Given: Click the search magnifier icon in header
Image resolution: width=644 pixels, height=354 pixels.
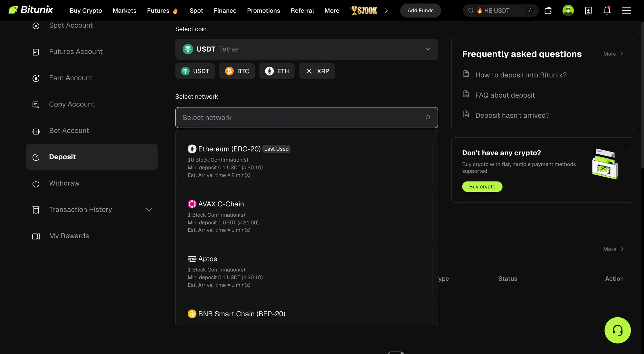Looking at the screenshot, I should (x=471, y=11).
